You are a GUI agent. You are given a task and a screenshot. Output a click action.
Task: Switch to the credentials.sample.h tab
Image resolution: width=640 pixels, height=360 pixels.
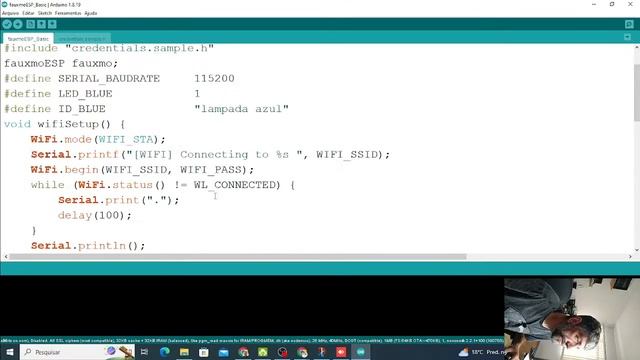pyautogui.click(x=82, y=39)
